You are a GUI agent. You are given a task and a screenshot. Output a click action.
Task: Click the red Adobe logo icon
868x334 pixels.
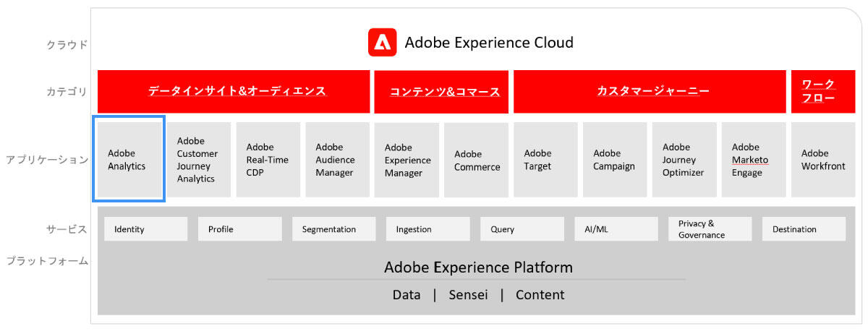tap(382, 43)
